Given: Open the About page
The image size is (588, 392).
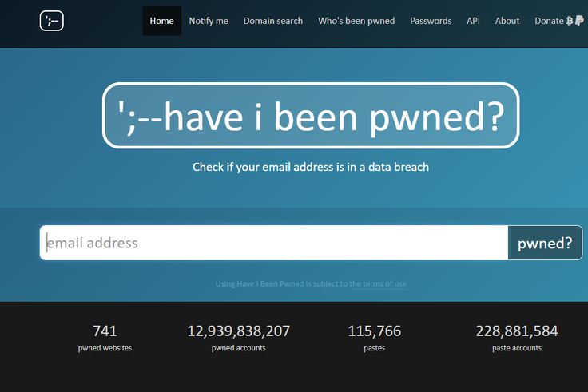Looking at the screenshot, I should click(x=507, y=21).
